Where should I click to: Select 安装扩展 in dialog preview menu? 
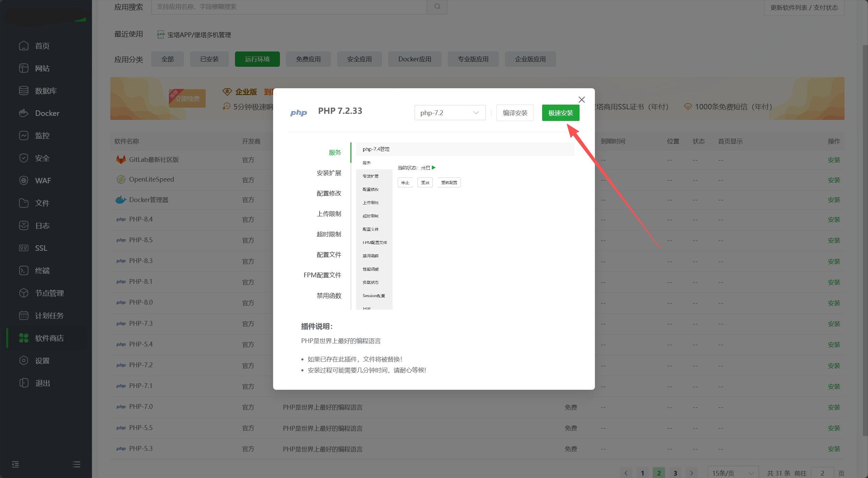pos(329,173)
